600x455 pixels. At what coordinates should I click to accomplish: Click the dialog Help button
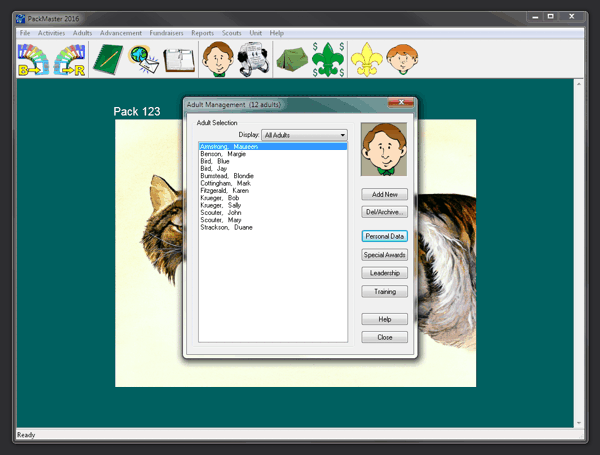tap(385, 319)
